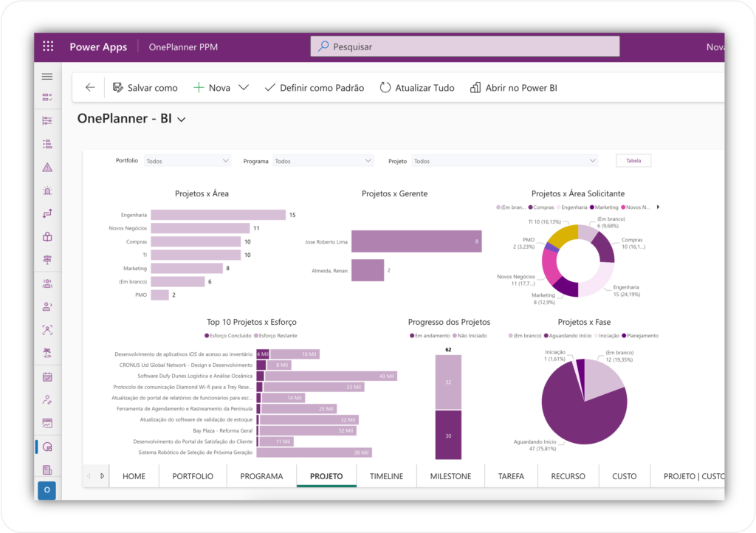This screenshot has width=756, height=533.
Task: Open the team group icon in sidebar
Action: (47, 283)
